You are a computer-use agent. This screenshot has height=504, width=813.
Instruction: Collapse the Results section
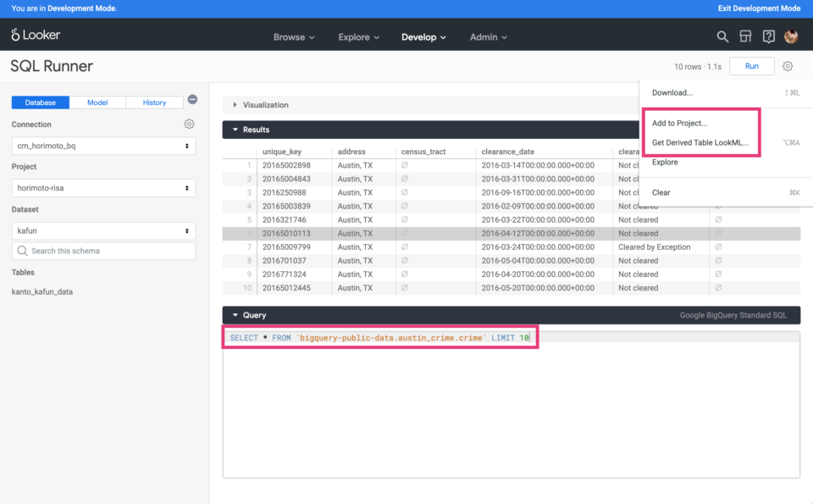[x=252, y=130]
